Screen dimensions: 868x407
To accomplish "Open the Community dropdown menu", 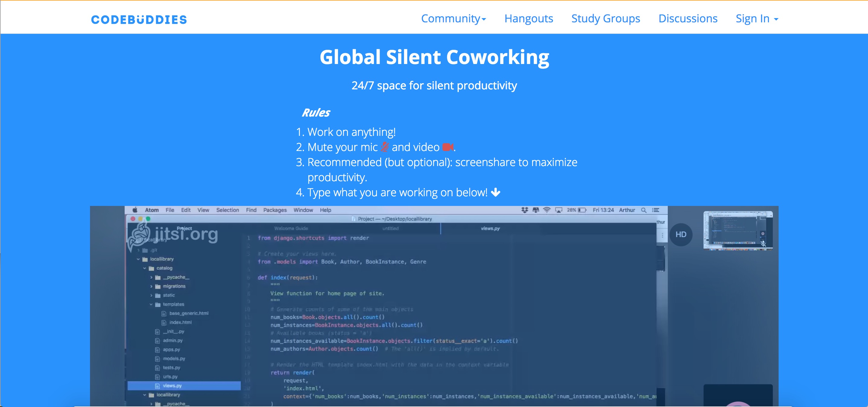I will tap(453, 18).
